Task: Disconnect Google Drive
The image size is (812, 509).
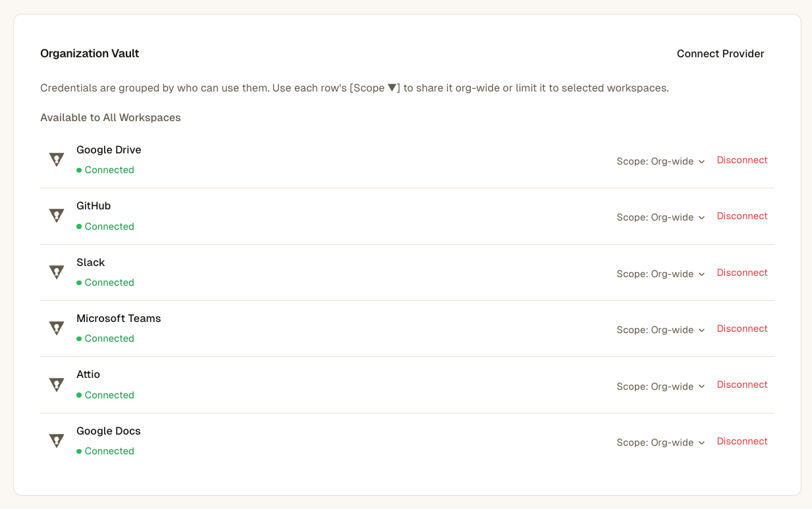Action: click(x=742, y=160)
